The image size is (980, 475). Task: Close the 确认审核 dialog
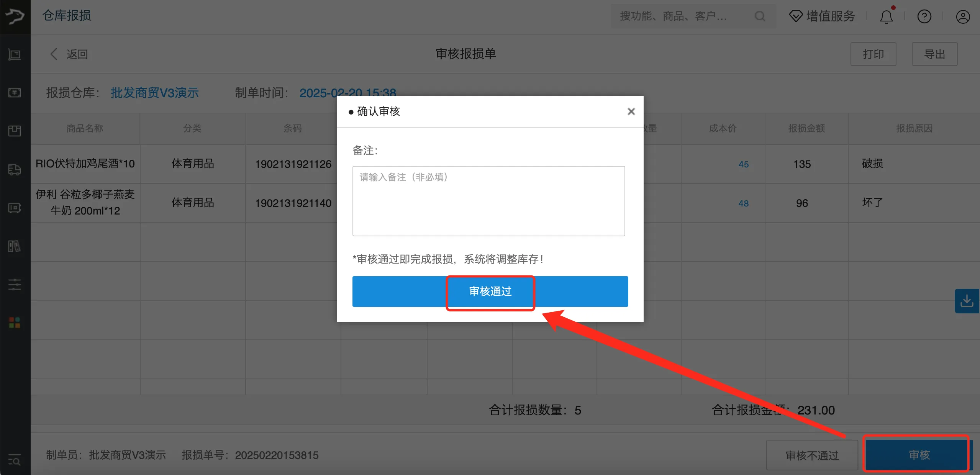[x=631, y=111]
